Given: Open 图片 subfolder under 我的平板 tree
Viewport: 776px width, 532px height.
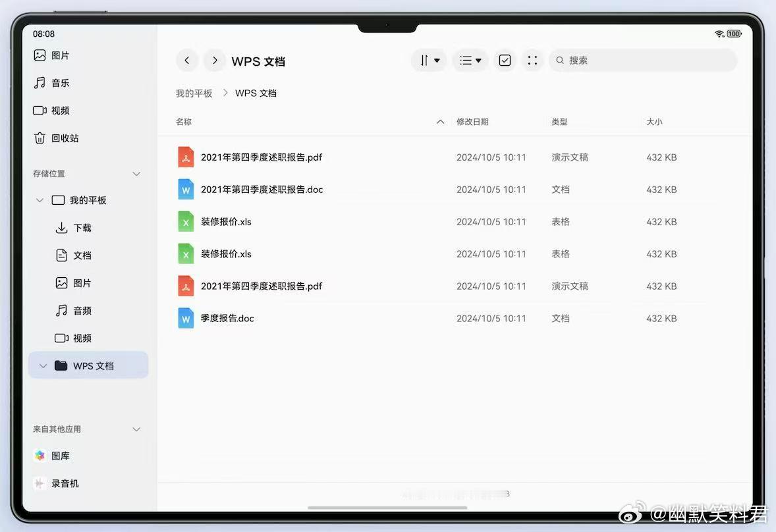Looking at the screenshot, I should pos(73,283).
